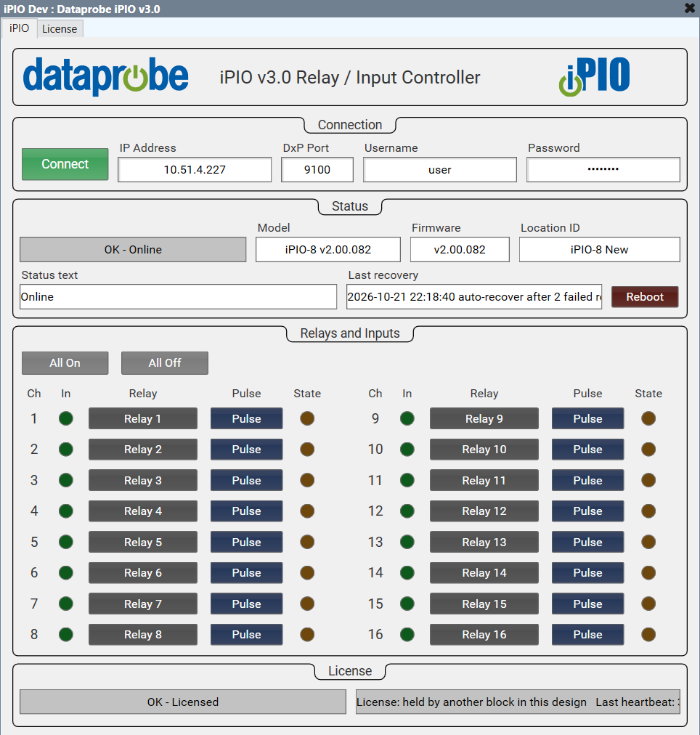Pulse channel 13 relay
This screenshot has width=700, height=735.
tap(587, 542)
